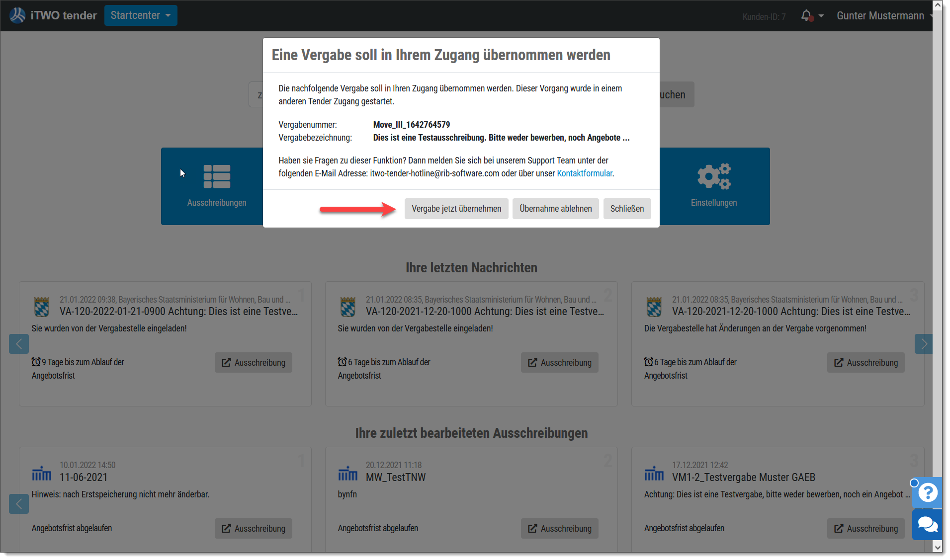Click the title 11-06-2021
The height and width of the screenshot is (560, 950).
84,478
